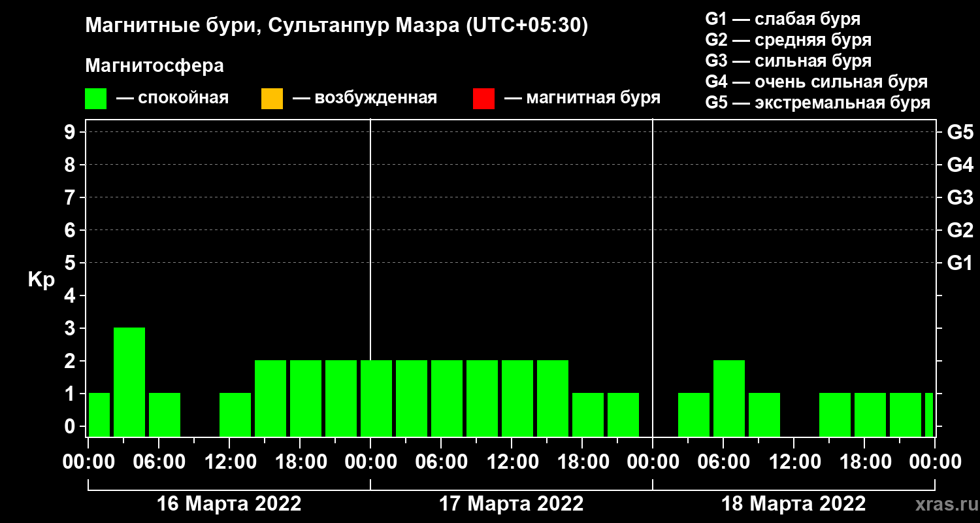
Task: Click the Магнитосфера heading
Action: pyautogui.click(x=154, y=66)
